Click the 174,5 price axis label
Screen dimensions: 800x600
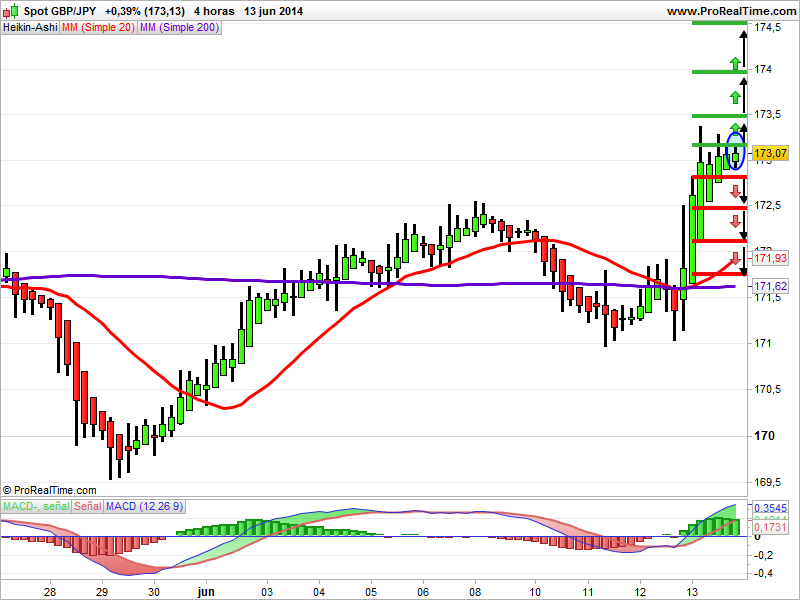pos(767,28)
